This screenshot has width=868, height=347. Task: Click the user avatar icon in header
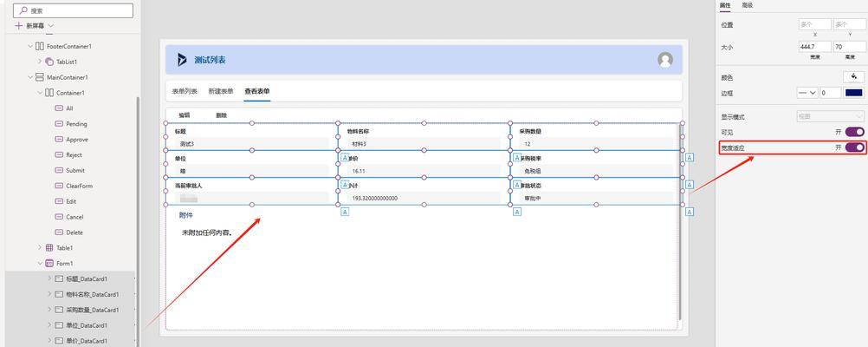tap(665, 60)
